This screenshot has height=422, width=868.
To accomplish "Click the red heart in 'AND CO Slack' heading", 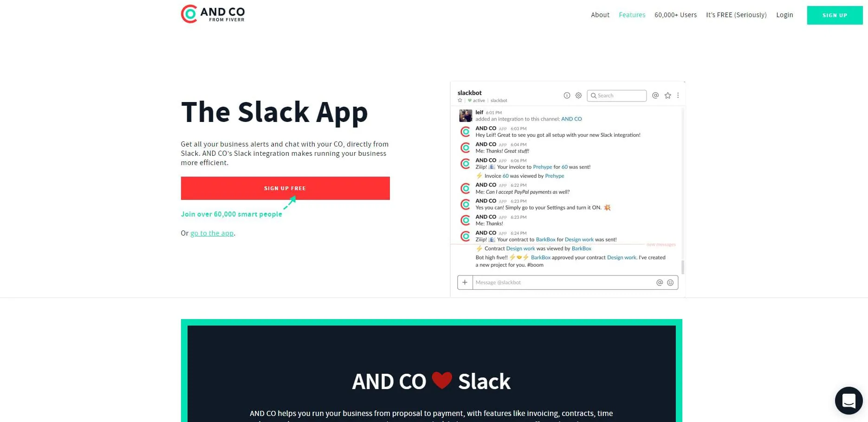I will (x=442, y=380).
